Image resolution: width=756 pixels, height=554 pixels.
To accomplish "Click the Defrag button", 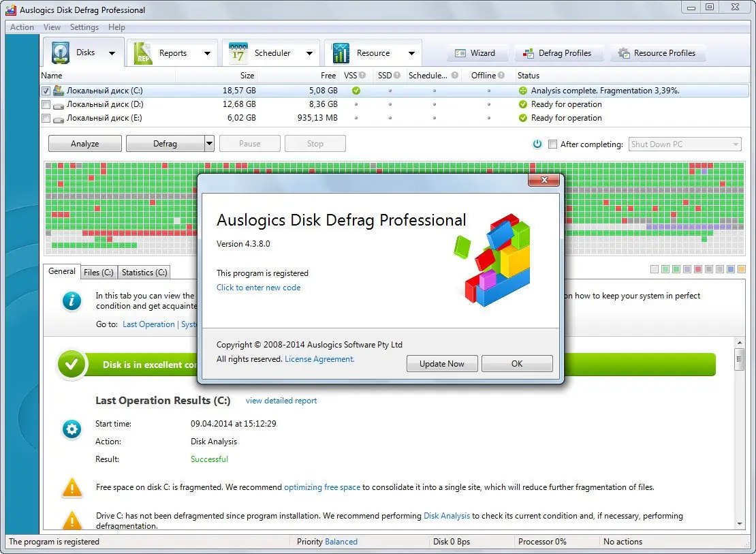I will (x=166, y=143).
